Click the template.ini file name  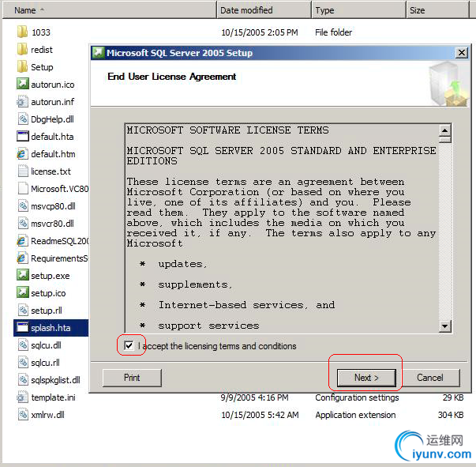pos(53,397)
